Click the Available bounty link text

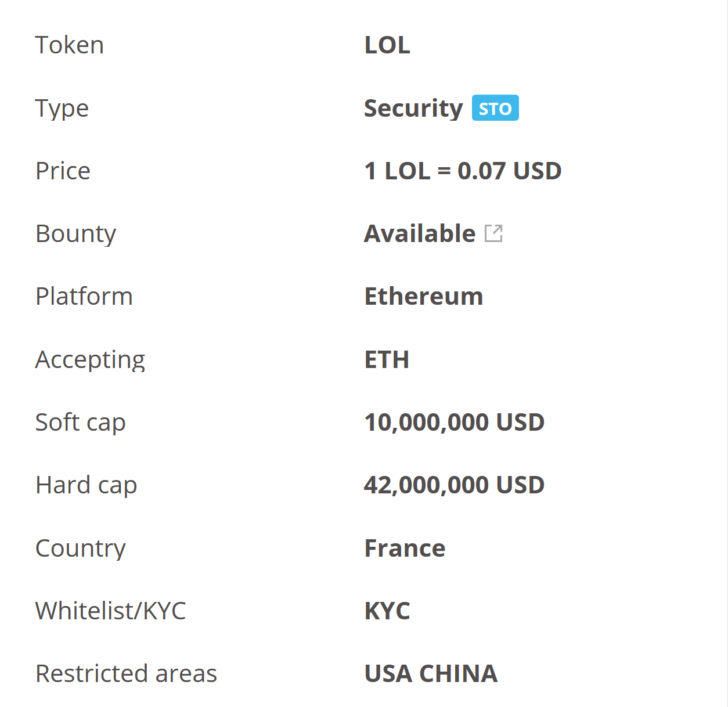click(x=420, y=233)
